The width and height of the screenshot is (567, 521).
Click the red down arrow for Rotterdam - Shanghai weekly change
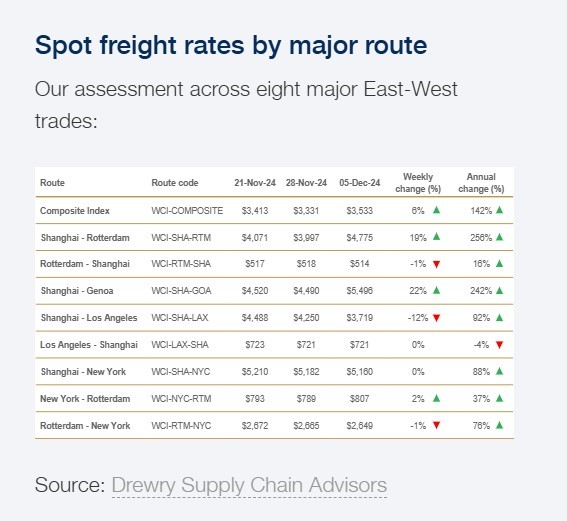[436, 264]
